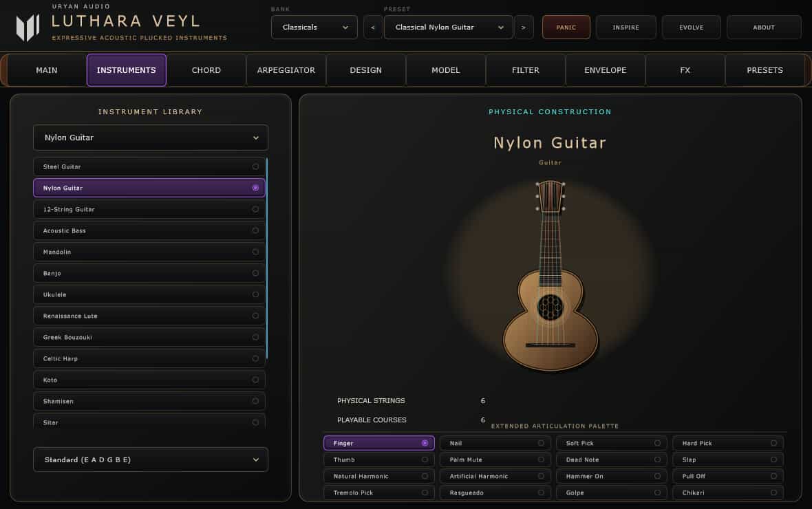Open the Standard (E A D G B E) tuning dropdown
The height and width of the screenshot is (509, 812).
tap(151, 459)
